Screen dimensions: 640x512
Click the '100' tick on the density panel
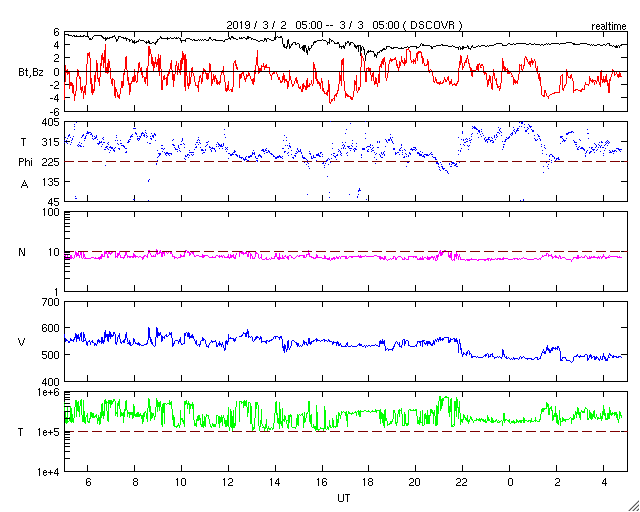point(51,212)
